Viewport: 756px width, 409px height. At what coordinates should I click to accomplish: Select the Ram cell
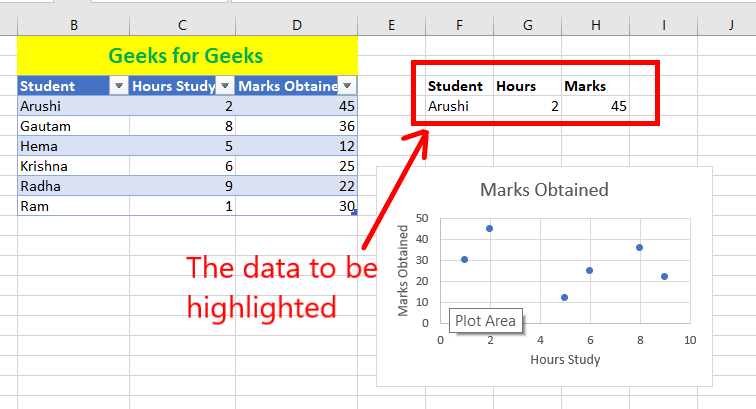[73, 206]
